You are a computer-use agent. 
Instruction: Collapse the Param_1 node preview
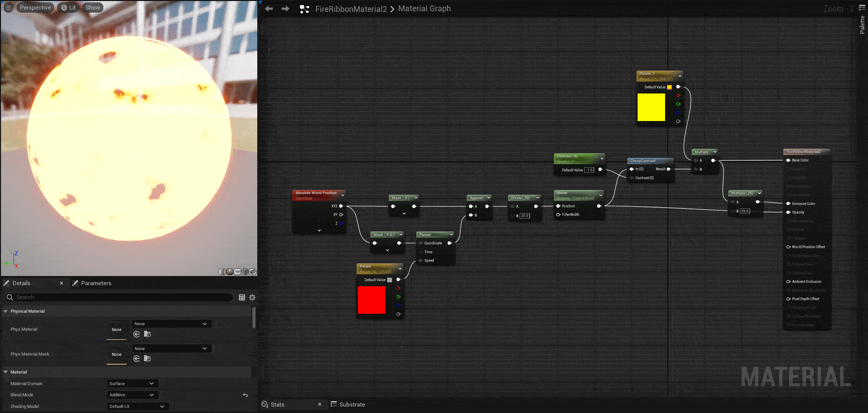pyautogui.click(x=680, y=76)
